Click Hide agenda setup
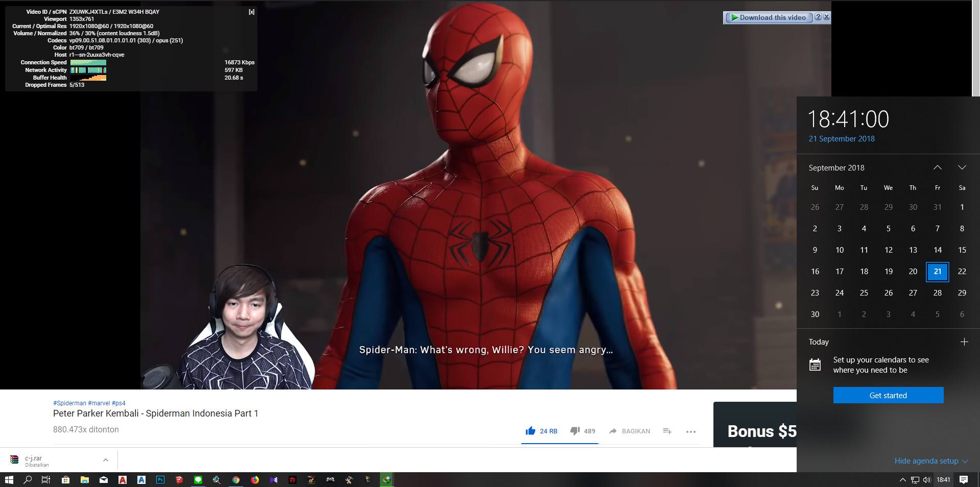 (931, 461)
